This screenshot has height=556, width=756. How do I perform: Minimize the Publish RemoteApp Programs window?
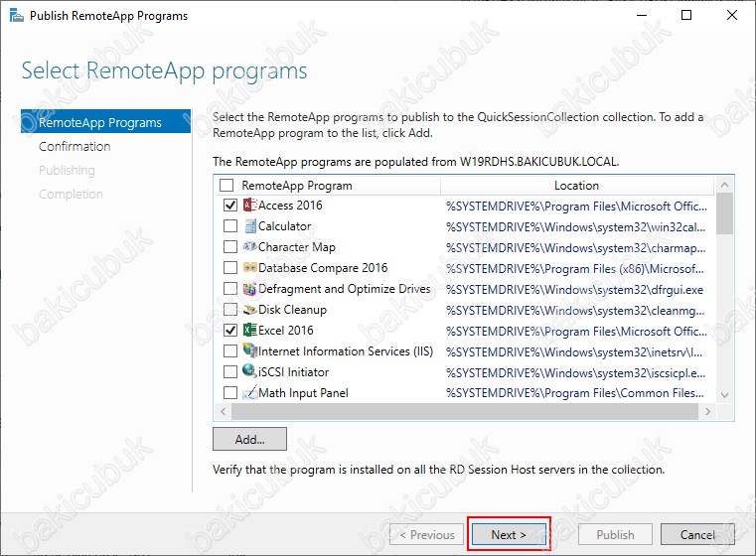641,15
